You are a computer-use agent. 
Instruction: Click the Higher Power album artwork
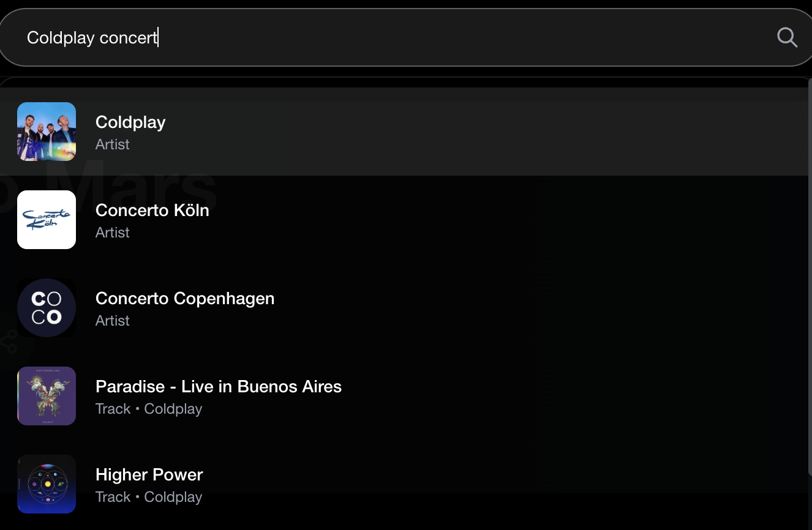pos(47,484)
